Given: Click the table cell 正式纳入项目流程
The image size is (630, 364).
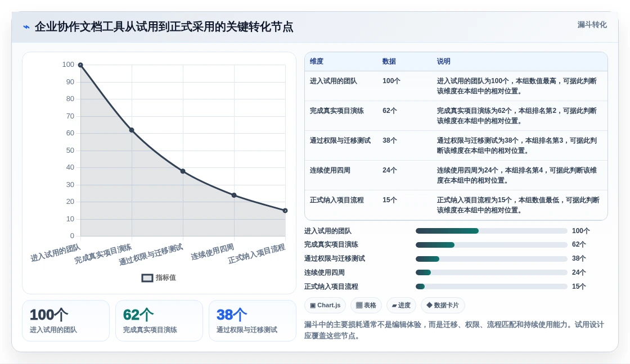Looking at the screenshot, I should [x=337, y=200].
